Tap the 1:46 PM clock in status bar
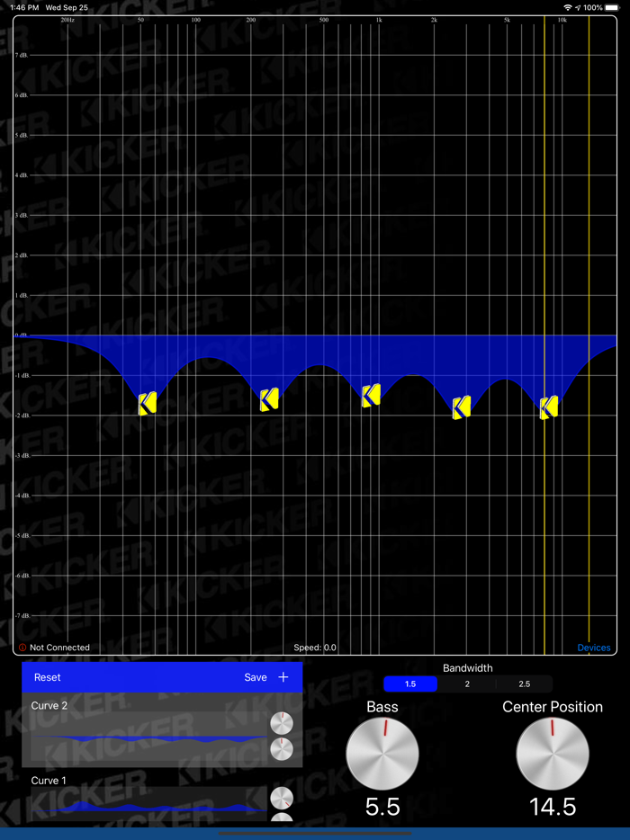Viewport: 630px width, 840px height. (24, 7)
